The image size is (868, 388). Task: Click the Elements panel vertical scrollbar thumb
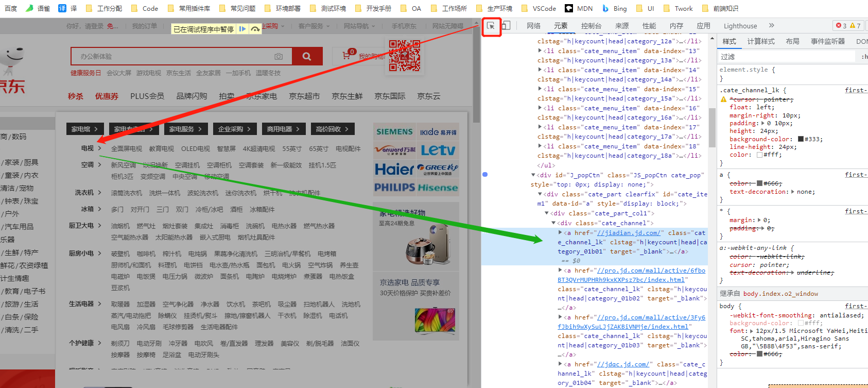point(713,127)
